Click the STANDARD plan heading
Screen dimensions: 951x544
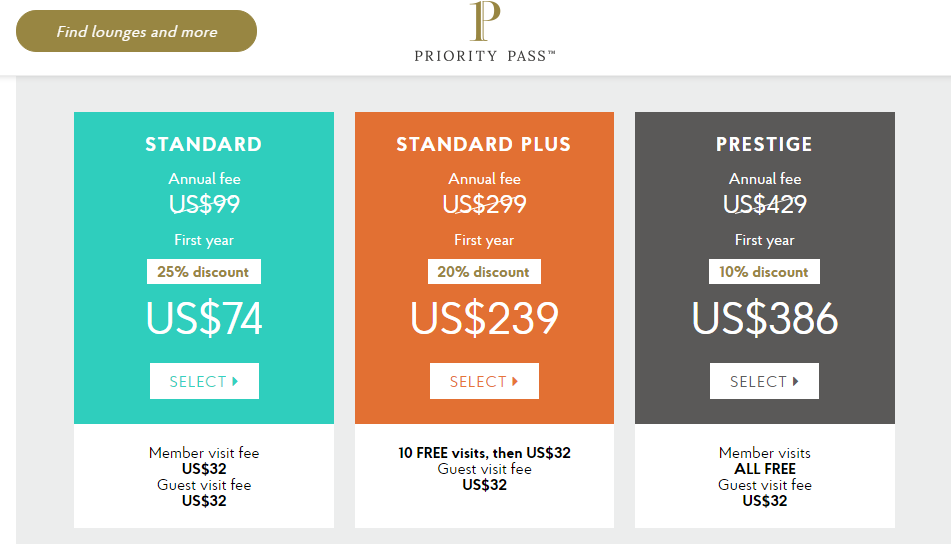204,144
